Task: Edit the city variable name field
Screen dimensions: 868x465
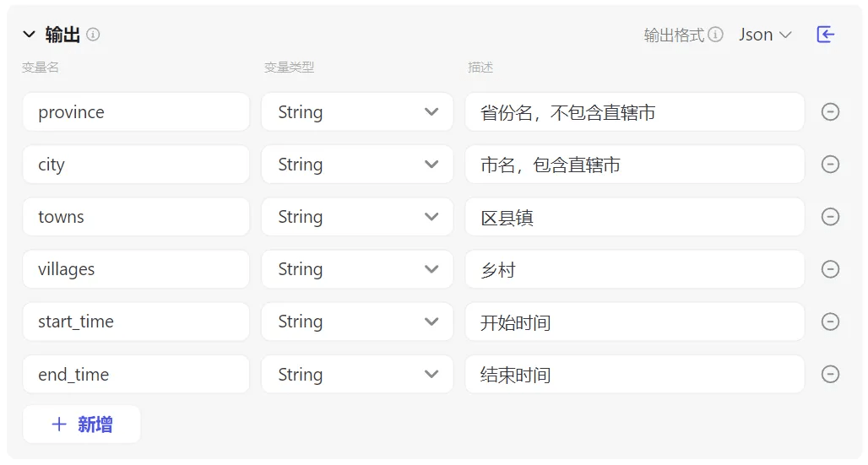Action: coord(136,165)
